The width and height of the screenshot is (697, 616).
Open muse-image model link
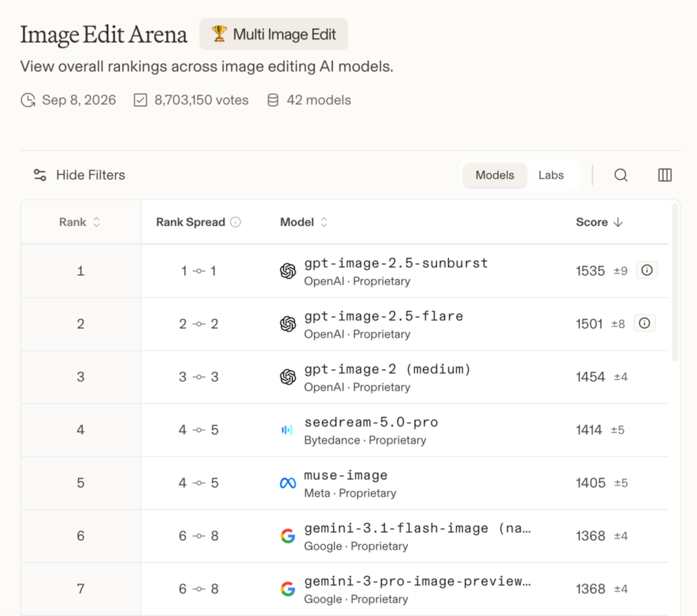pyautogui.click(x=346, y=475)
